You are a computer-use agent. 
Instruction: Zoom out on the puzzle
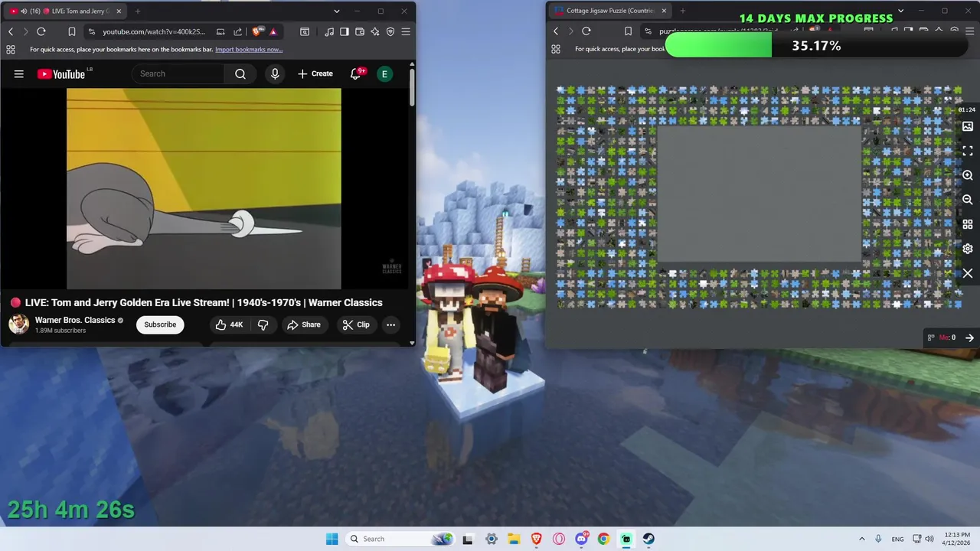(968, 200)
